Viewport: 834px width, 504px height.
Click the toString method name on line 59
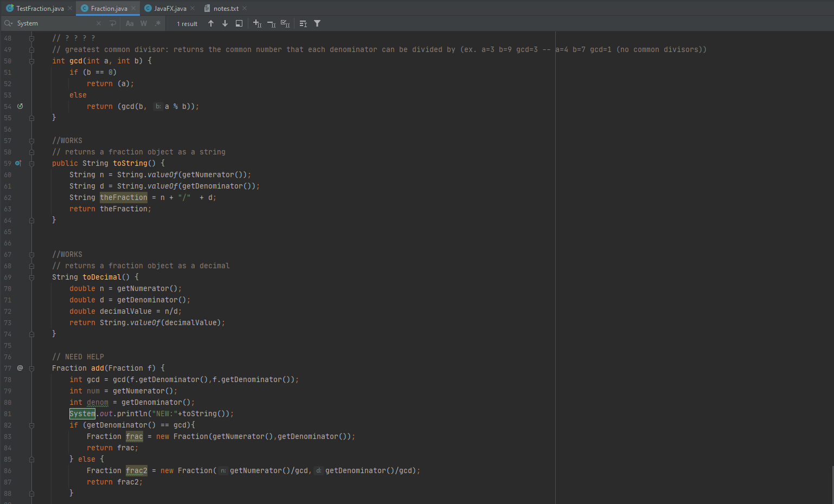[x=130, y=163]
